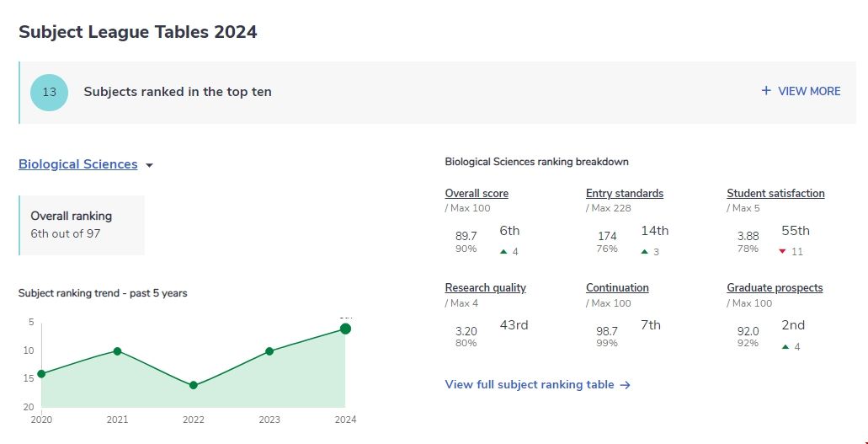This screenshot has width=868, height=444.
Task: Click arrow icon after View full subject ranking table
Action: [x=625, y=385]
